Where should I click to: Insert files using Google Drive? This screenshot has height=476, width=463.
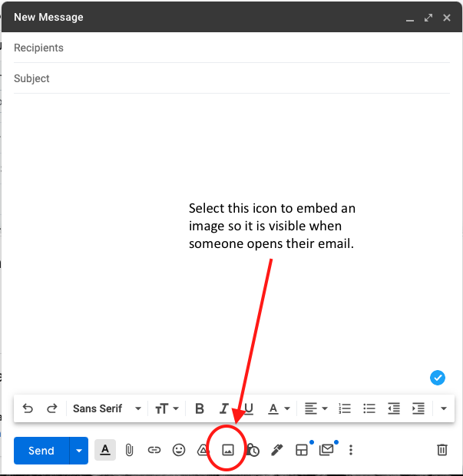coord(203,450)
